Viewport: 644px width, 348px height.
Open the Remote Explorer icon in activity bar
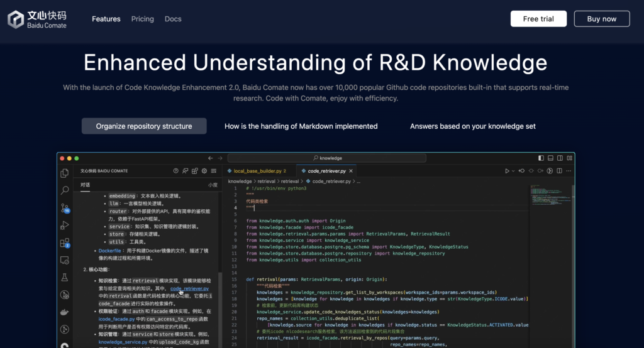(65, 260)
